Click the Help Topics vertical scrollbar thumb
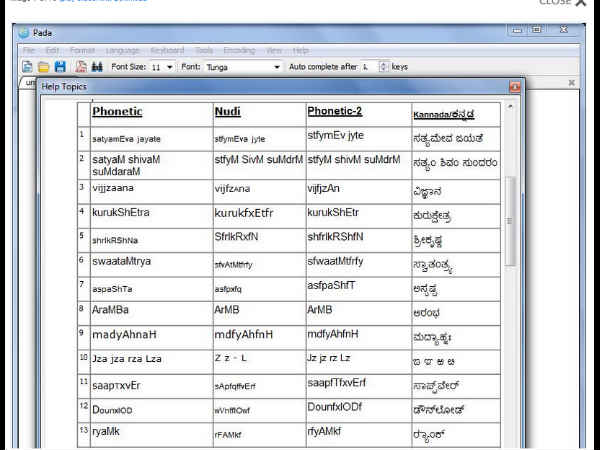The image size is (600, 450). (510, 221)
